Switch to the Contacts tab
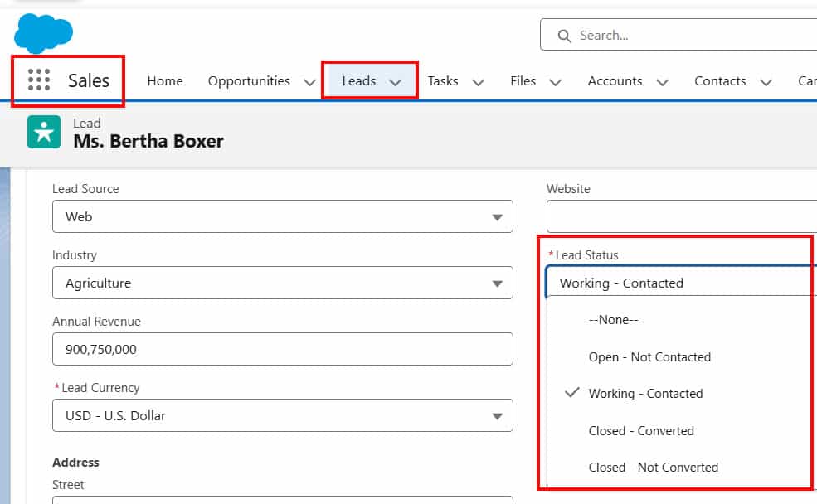The width and height of the screenshot is (817, 504). click(720, 80)
